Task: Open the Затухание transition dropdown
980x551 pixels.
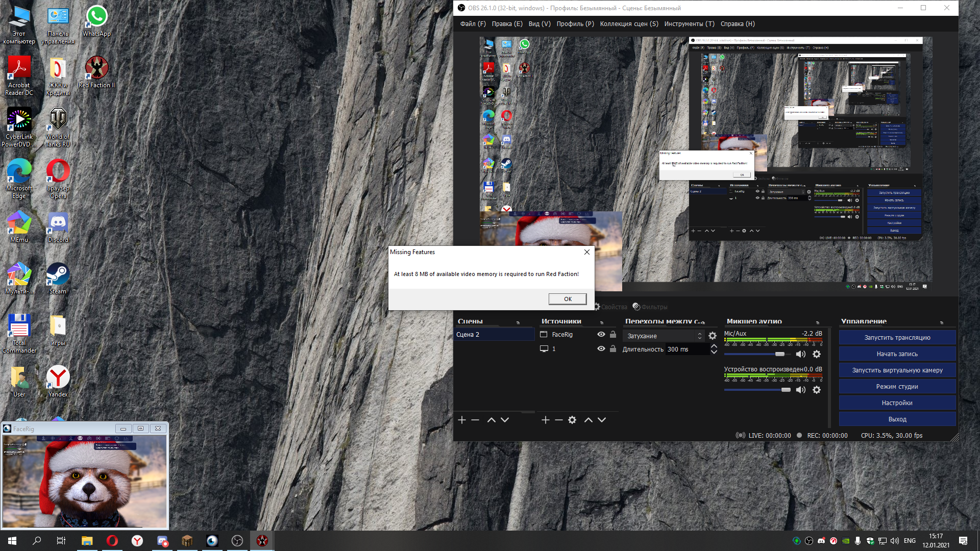Action: tap(664, 336)
